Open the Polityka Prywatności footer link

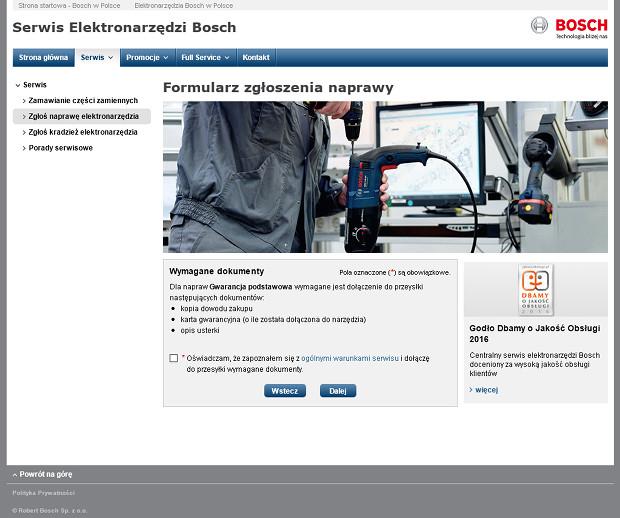pos(43,493)
